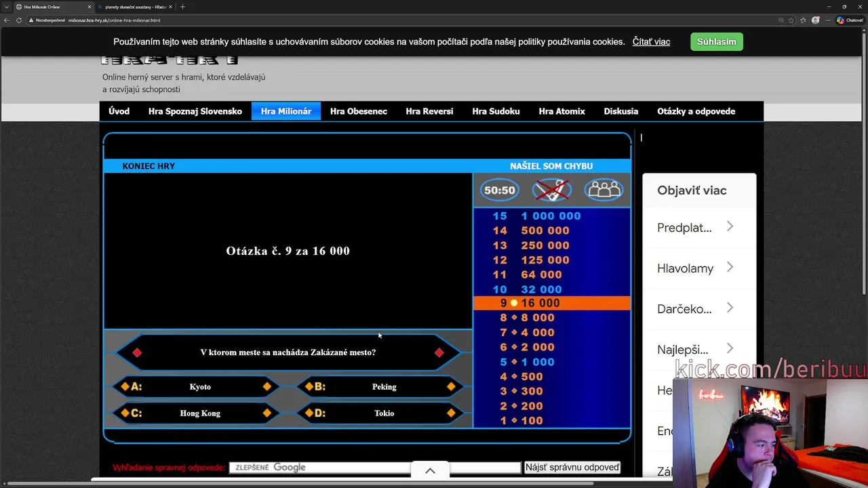This screenshot has height=488, width=868.
Task: Click the Otázka č. 9 za 16 000 text
Action: tap(288, 251)
